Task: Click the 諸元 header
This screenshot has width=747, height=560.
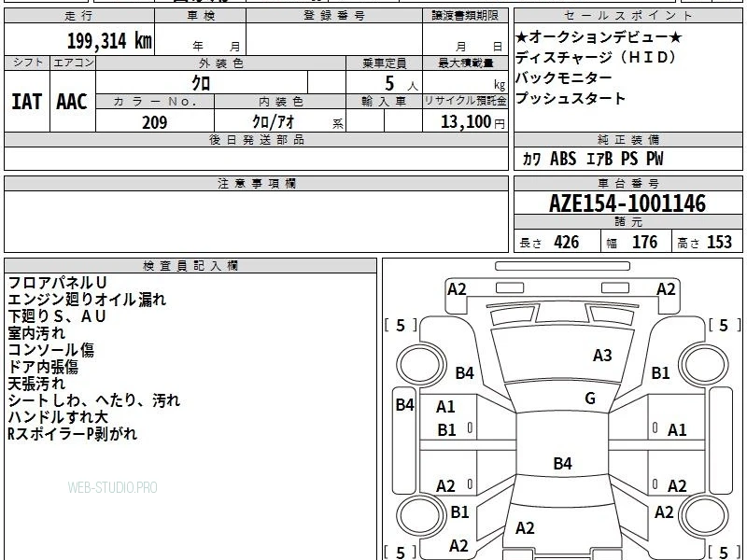Action: [x=627, y=222]
